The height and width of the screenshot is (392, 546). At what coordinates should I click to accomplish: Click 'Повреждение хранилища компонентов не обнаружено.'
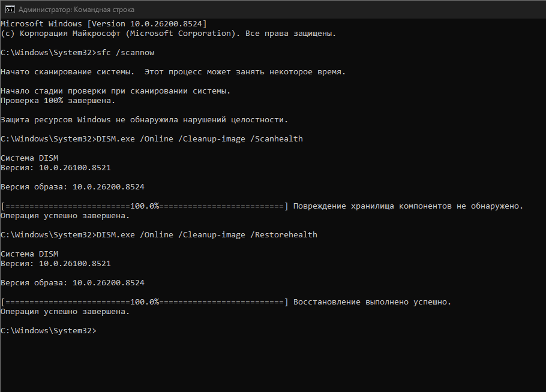click(x=408, y=206)
